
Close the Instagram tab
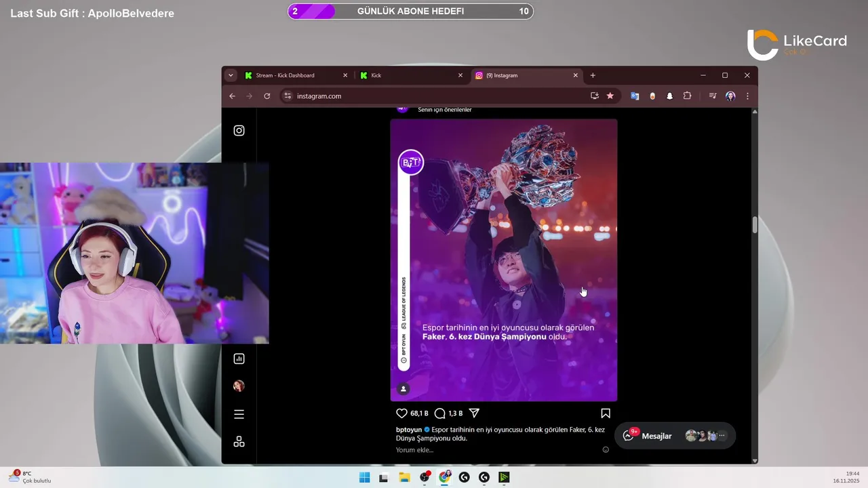click(x=576, y=75)
